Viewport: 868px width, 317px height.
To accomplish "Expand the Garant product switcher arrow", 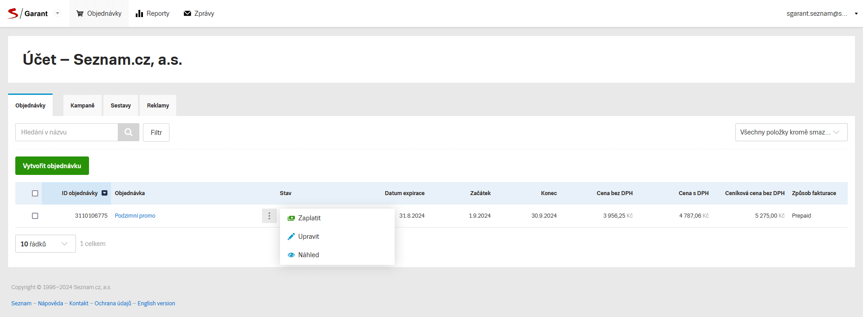I will 58,13.
